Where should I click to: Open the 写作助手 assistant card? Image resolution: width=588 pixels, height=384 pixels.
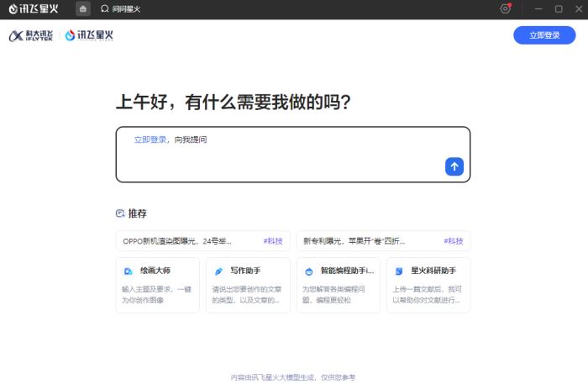pyautogui.click(x=248, y=285)
